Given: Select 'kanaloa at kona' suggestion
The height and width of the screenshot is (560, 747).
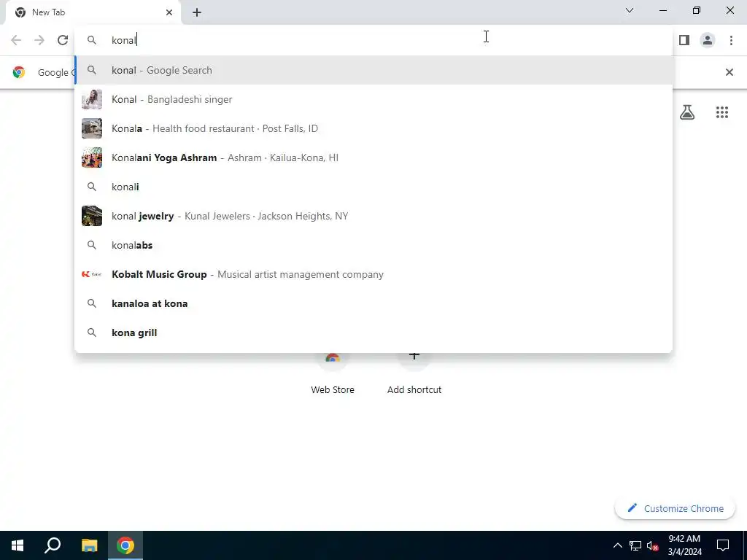Looking at the screenshot, I should click(373, 303).
